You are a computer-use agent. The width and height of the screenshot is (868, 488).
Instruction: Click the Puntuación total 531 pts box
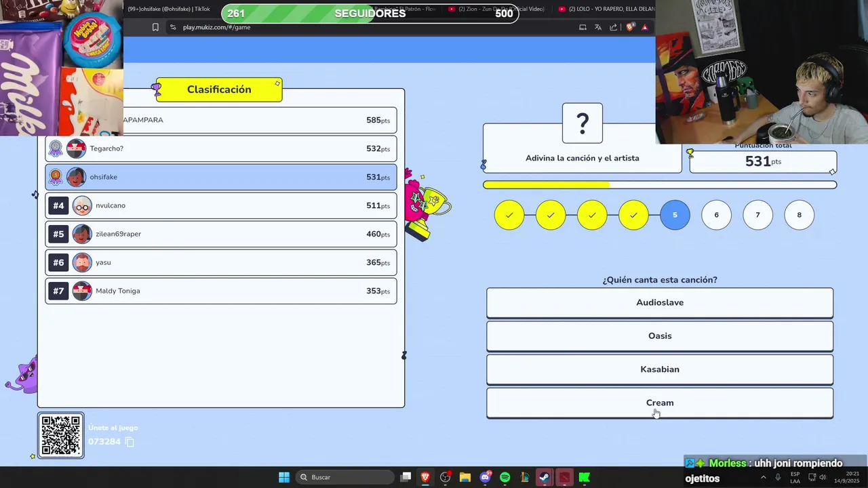(763, 161)
